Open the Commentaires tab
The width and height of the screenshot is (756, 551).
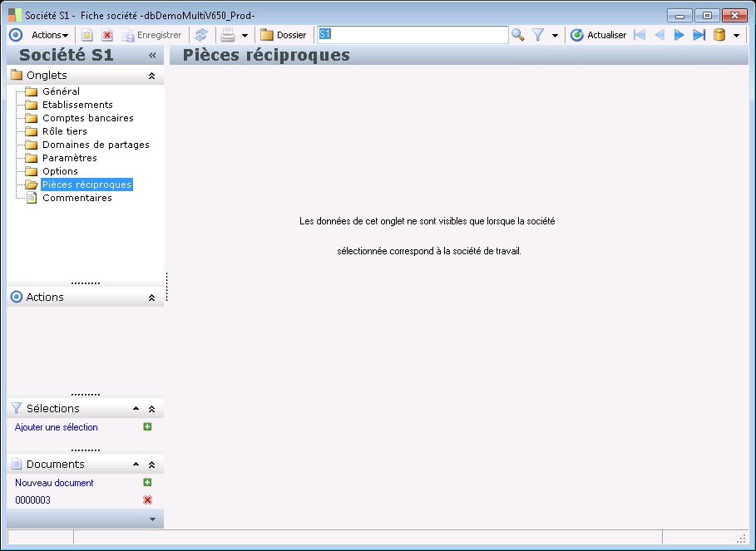(77, 198)
